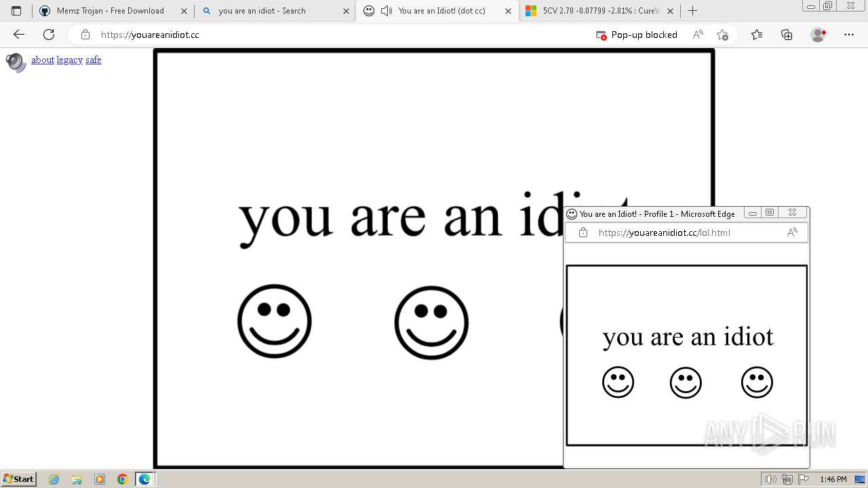Click 'you are an idiot' text in popup
The width and height of the screenshot is (868, 488).
point(688,337)
